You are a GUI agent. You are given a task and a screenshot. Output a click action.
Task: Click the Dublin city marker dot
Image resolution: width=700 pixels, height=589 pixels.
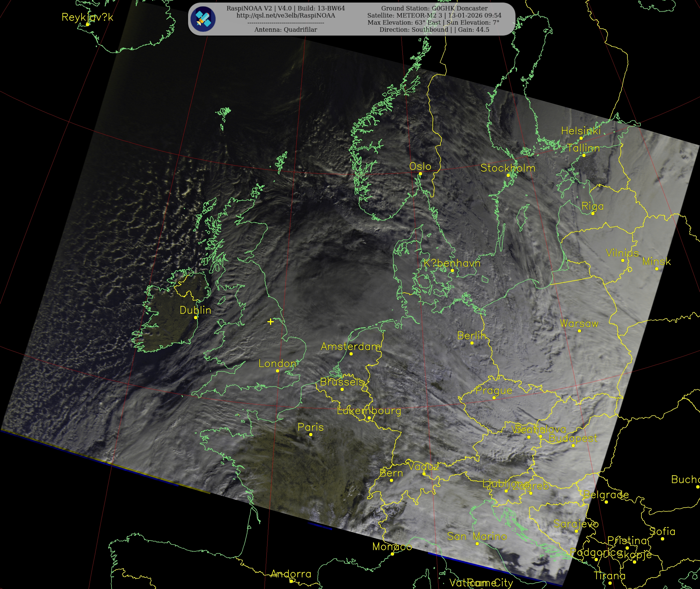(196, 317)
